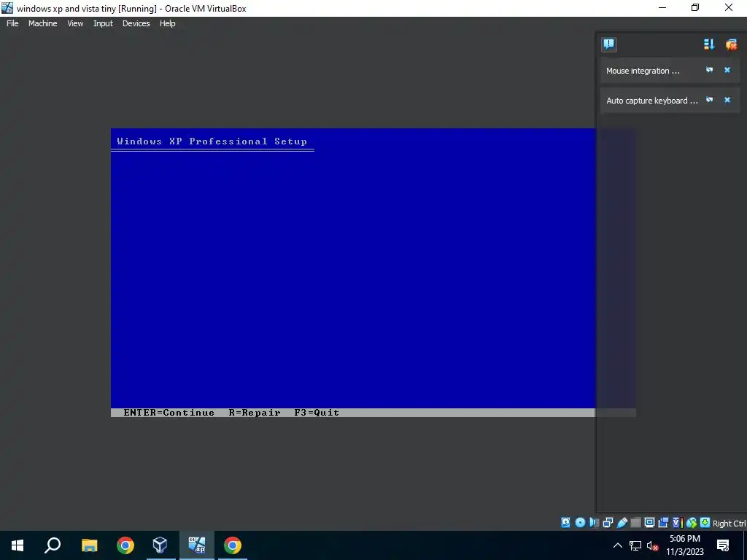Open the Help menu

pos(167,23)
